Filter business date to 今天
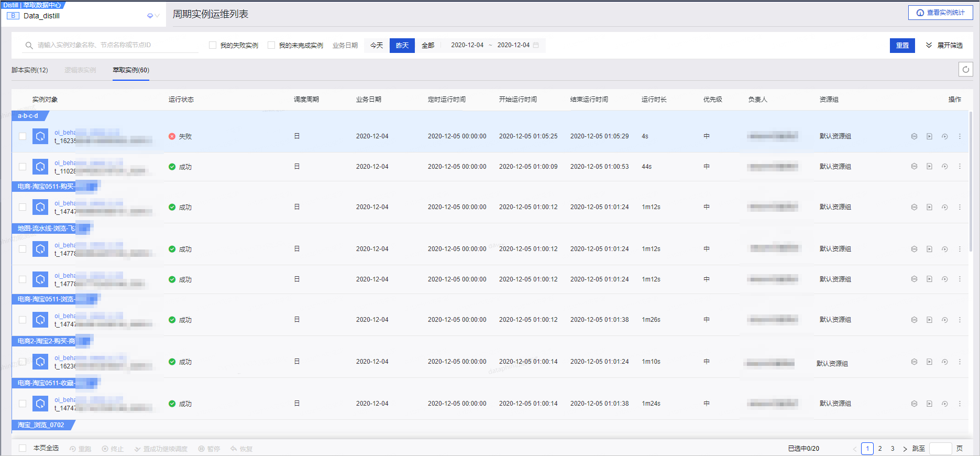The height and width of the screenshot is (456, 980). click(377, 46)
